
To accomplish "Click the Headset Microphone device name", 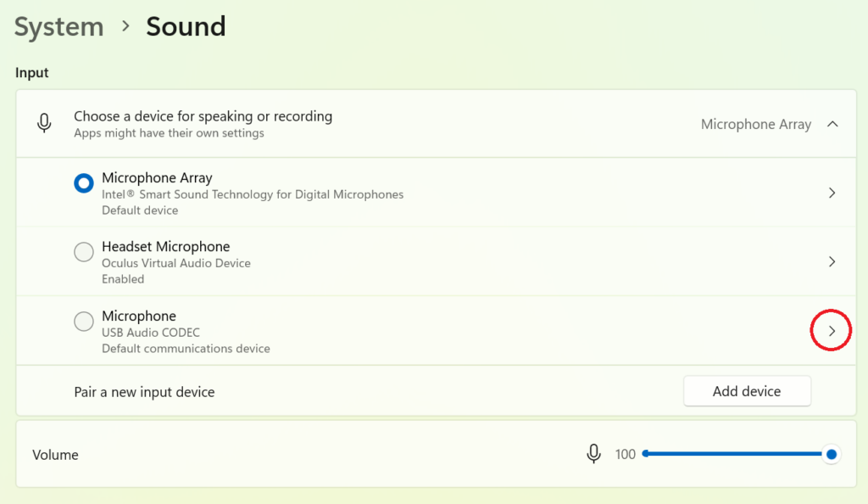I will click(165, 247).
